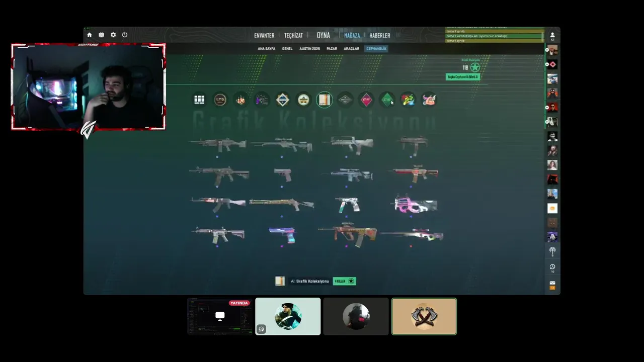Screen dimensions: 644x362
Task: Select the white-green pistol skin in third row
Action: 348,205
